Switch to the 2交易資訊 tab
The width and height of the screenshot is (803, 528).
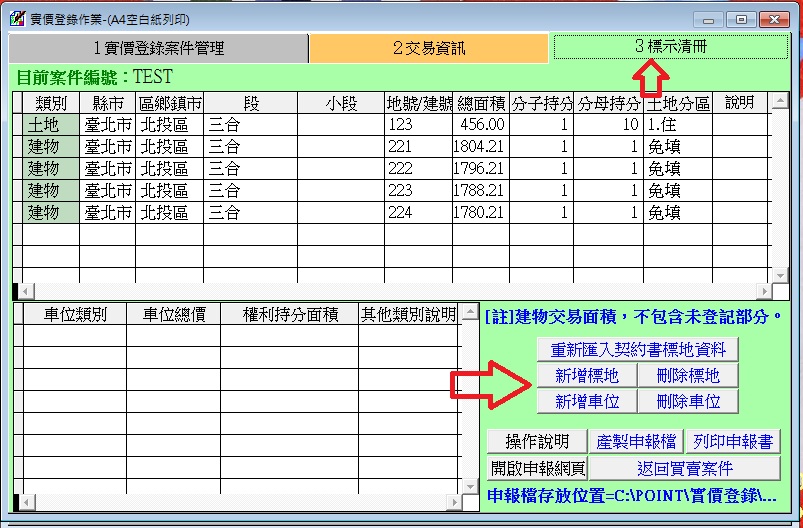click(428, 48)
